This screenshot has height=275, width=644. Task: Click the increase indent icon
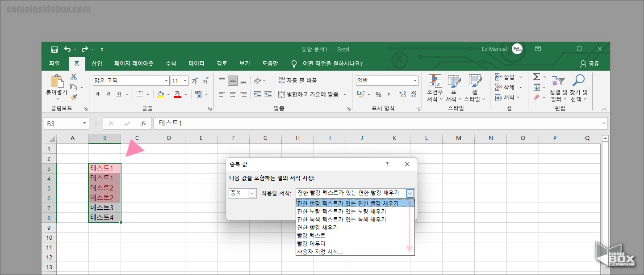pyautogui.click(x=268, y=94)
